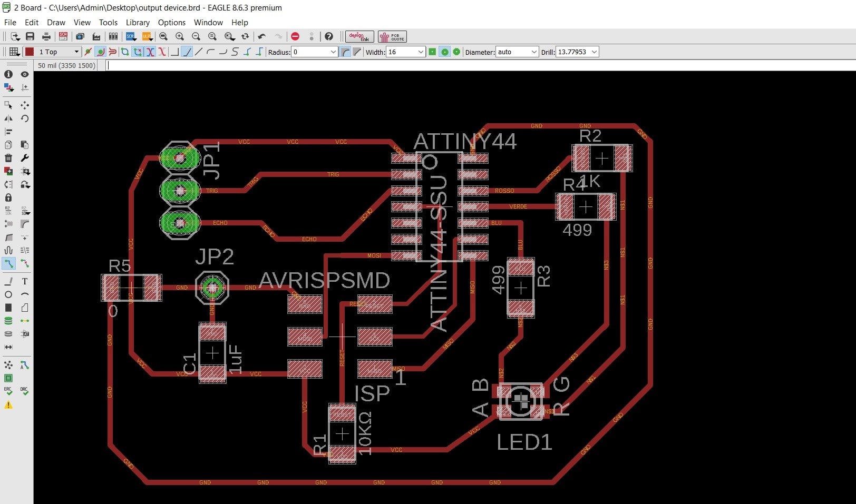Toggle push obstacles routing mode
856x504 pixels.
(x=112, y=52)
